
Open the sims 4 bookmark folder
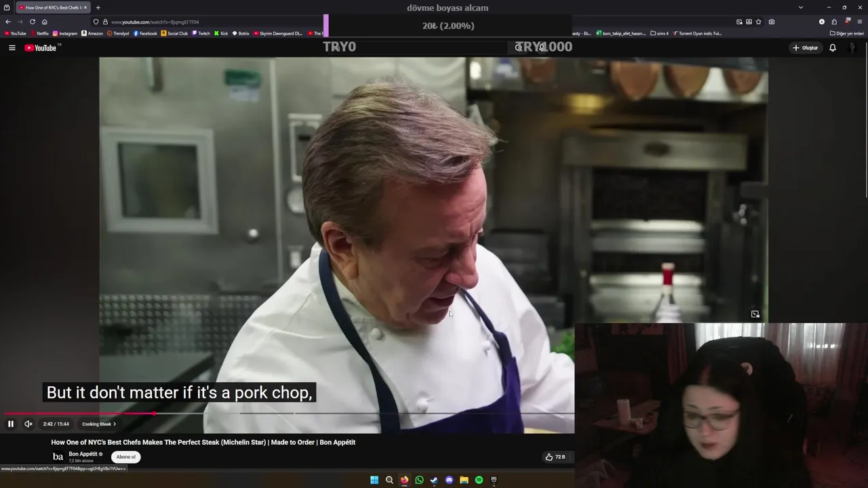[659, 33]
